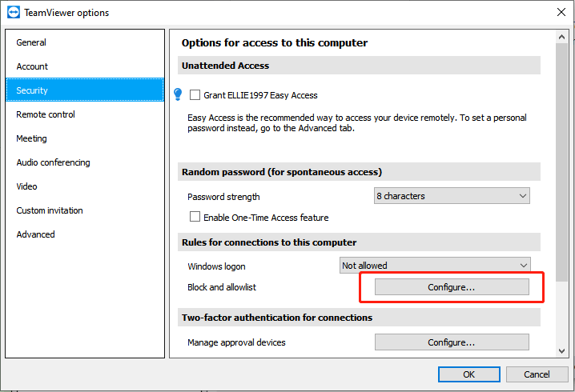Click the vertical scrollbar thumb
The image size is (575, 392).
click(x=561, y=162)
